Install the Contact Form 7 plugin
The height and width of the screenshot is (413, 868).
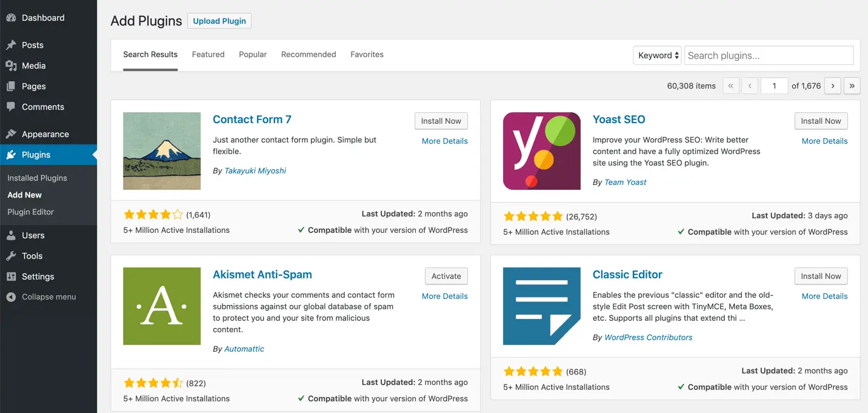point(441,121)
